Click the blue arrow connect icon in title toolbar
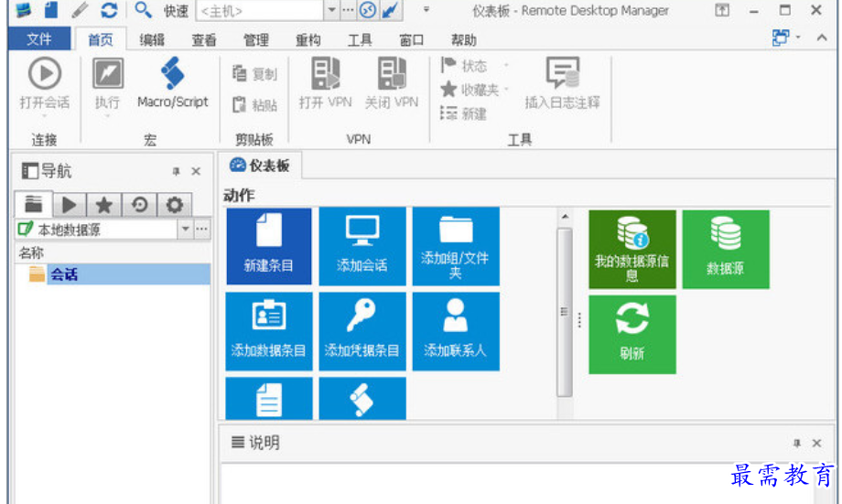Screen dimensions: 842x504 (391, 10)
